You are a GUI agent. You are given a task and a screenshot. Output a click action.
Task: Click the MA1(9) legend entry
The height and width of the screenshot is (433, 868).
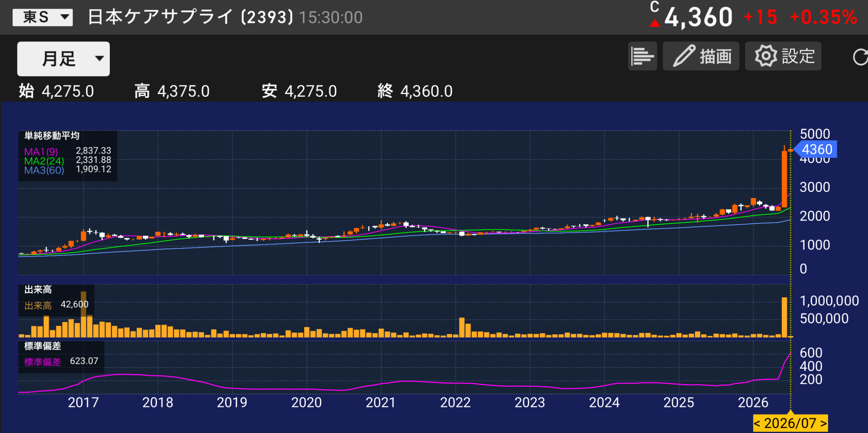[41, 152]
